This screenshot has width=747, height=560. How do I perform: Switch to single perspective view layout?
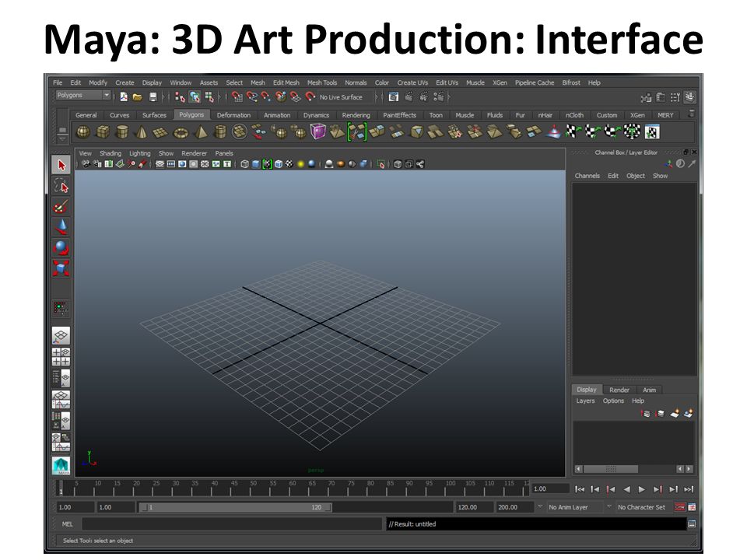click(61, 336)
